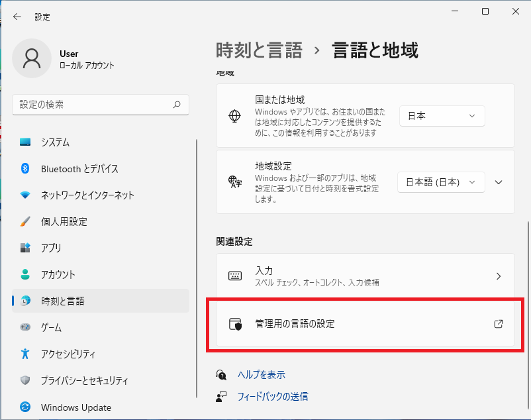
Task: Click the globe icon beside 国または地域
Action: point(234,116)
